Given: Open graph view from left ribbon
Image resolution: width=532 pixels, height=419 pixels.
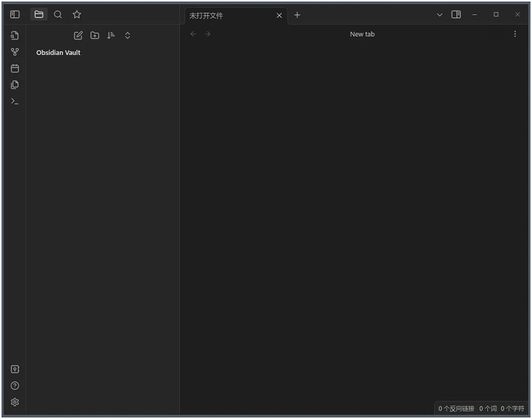Looking at the screenshot, I should pos(15,52).
